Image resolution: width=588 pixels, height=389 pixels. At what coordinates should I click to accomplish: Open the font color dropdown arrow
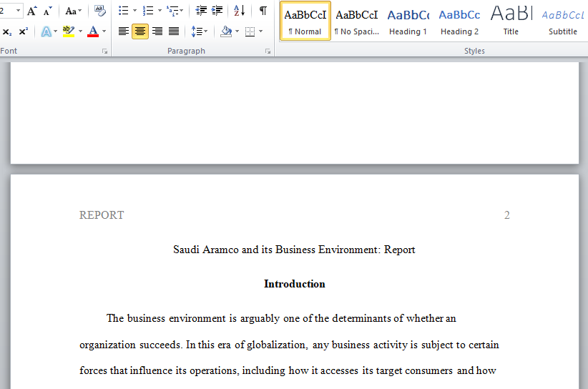(104, 31)
